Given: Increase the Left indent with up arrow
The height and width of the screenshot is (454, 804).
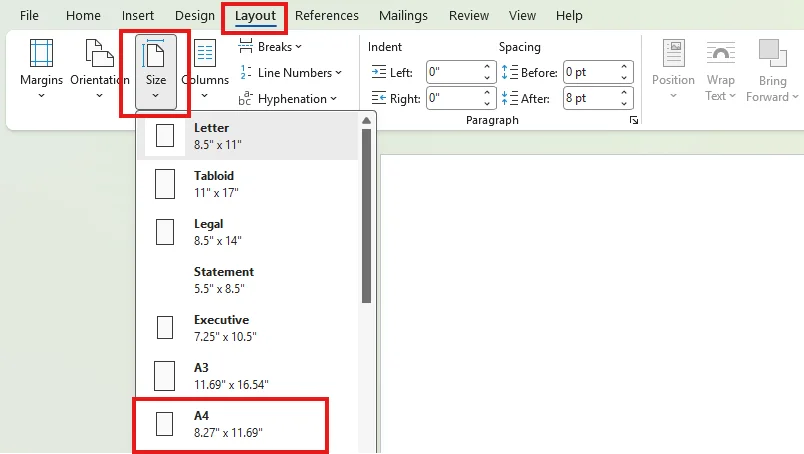Looking at the screenshot, I should pos(487,67).
